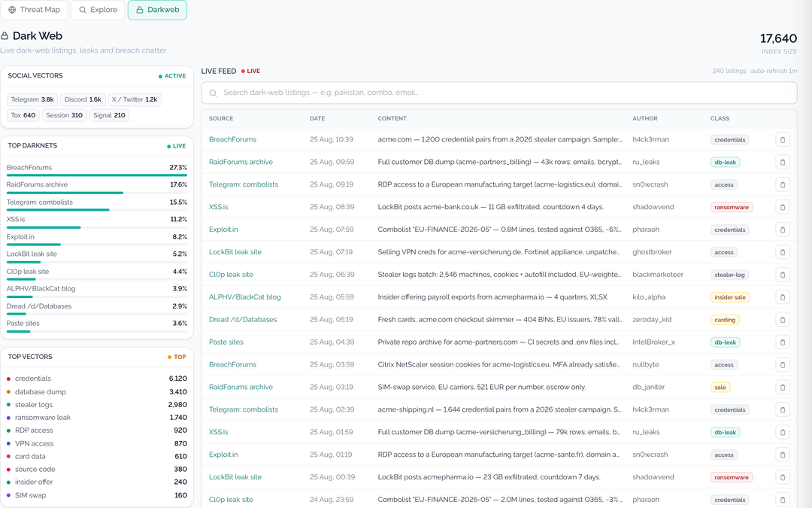
Task: Select the X / Twitter 1.2k chip
Action: [x=135, y=99]
